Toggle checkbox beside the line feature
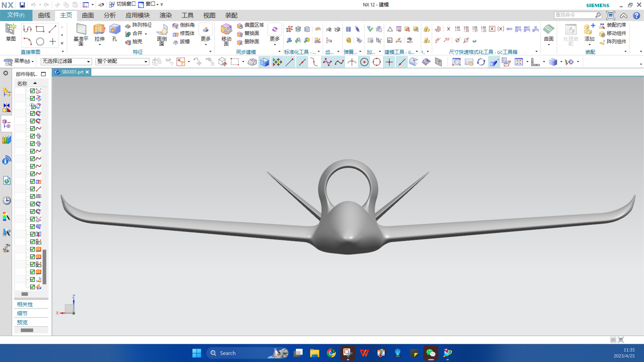The image size is (644, 362). 32,189
